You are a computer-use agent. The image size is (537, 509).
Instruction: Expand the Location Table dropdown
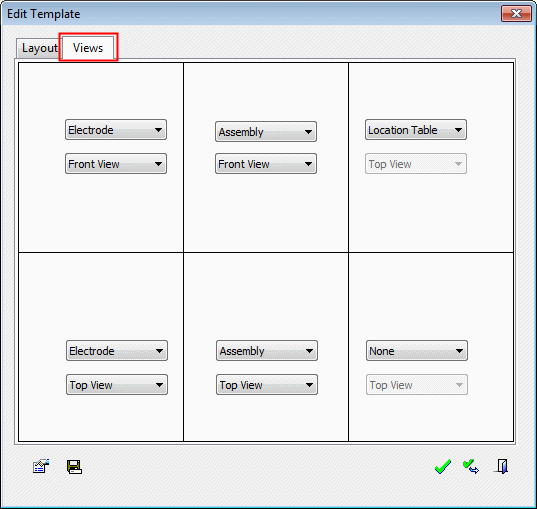pyautogui.click(x=416, y=130)
